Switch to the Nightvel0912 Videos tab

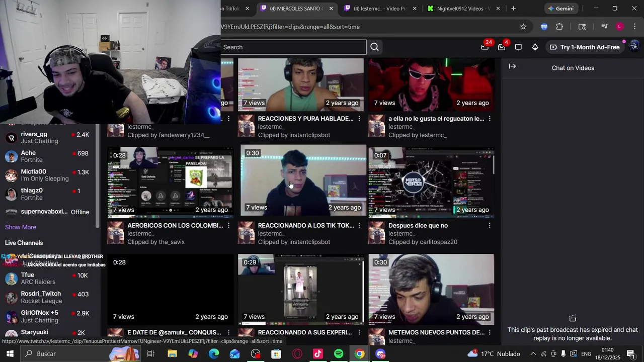[463, 9]
